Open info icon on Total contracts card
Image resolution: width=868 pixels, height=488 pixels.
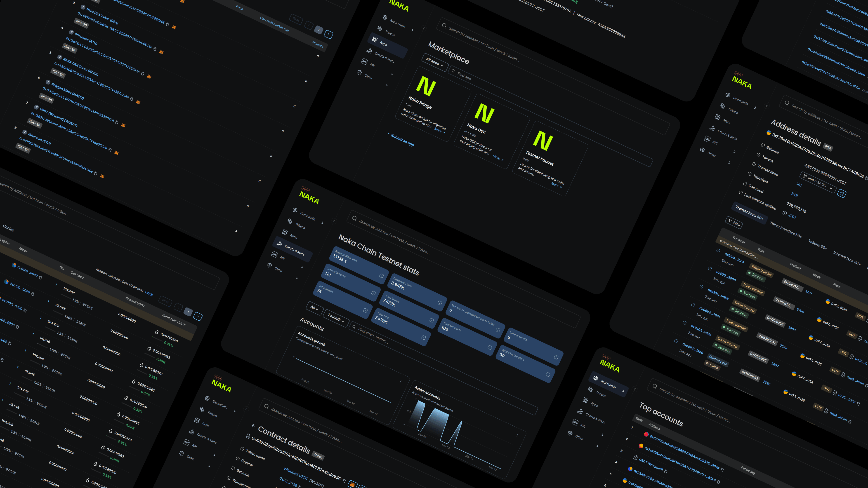pos(490,347)
